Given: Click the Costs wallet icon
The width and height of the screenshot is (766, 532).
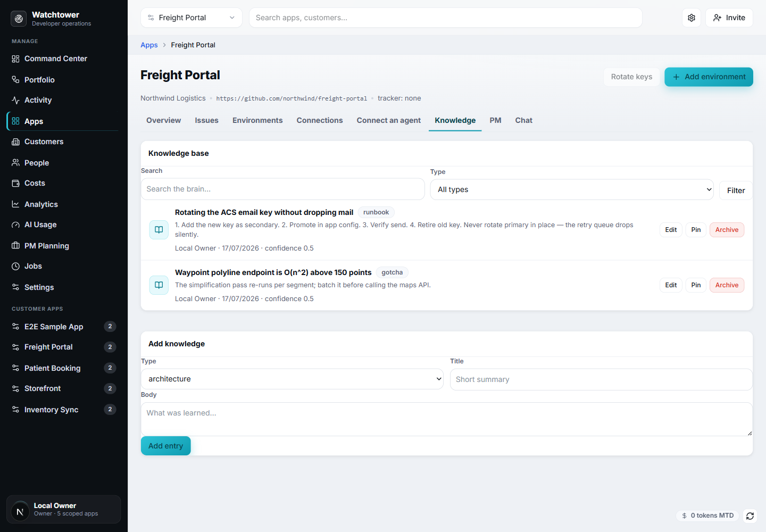Looking at the screenshot, I should (15, 183).
